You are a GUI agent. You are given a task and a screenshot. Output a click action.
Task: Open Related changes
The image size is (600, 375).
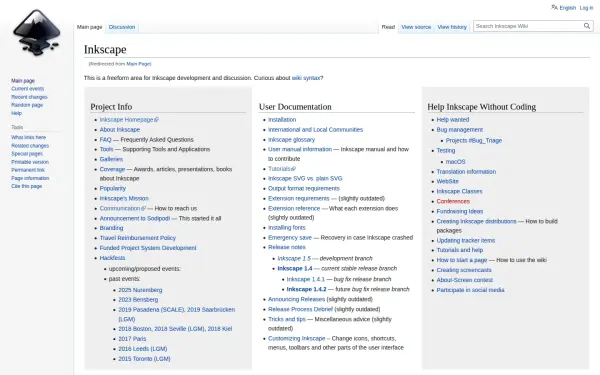[30, 146]
